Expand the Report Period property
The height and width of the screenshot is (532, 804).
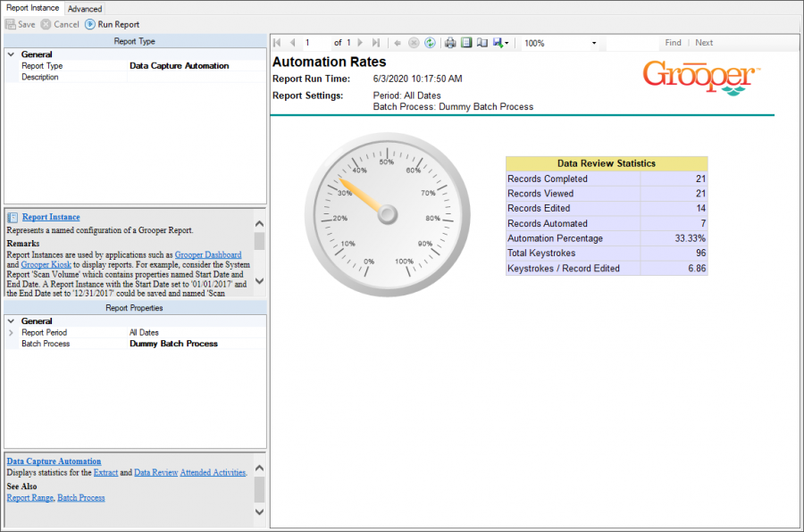tap(11, 333)
